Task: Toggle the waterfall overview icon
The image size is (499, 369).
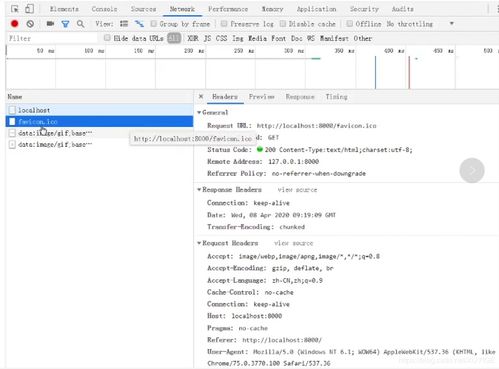Action: pyautogui.click(x=139, y=24)
